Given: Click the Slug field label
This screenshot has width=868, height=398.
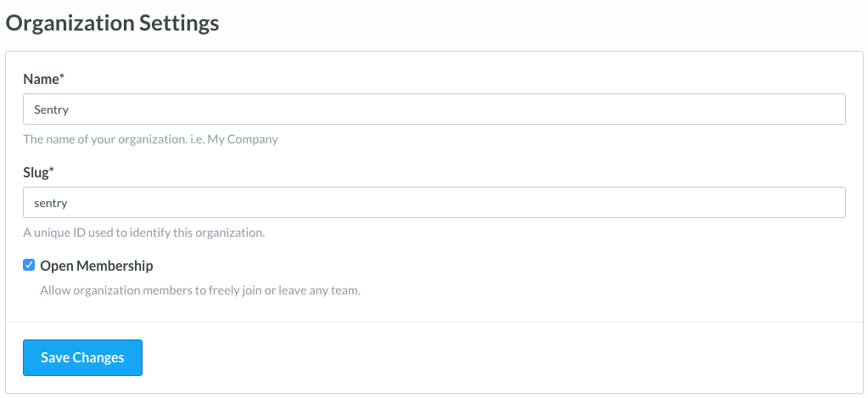Looking at the screenshot, I should point(37,172).
